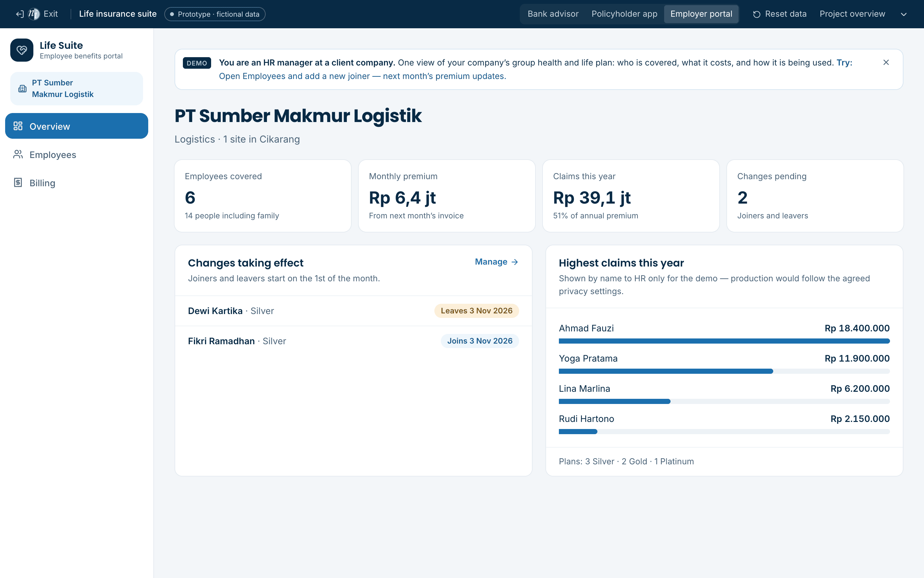Screen dimensions: 924x578
Task: Open the Employees section in sidebar
Action: click(76, 154)
